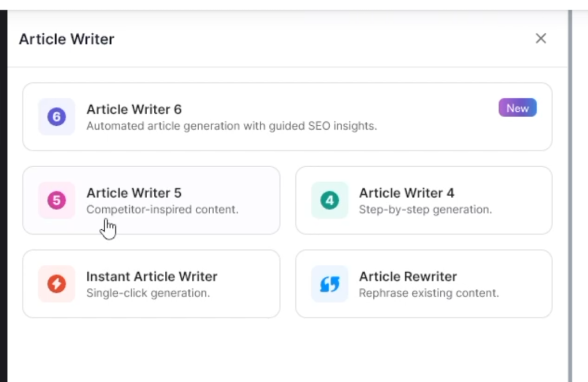Screen dimensions: 588x382
Task: Click 'Step-by-step generation' text
Action: 425,209
